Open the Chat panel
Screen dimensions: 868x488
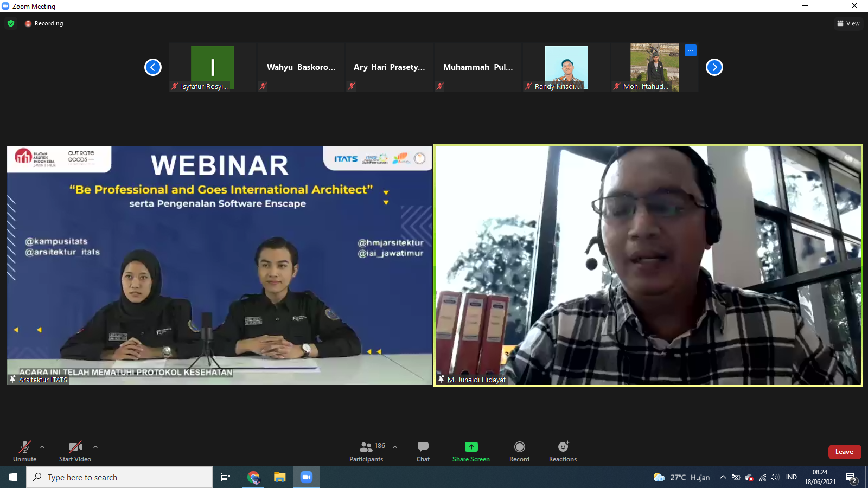click(423, 451)
